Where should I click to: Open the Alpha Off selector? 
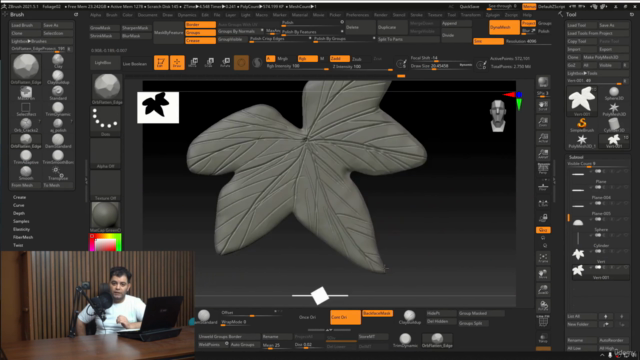tap(106, 153)
